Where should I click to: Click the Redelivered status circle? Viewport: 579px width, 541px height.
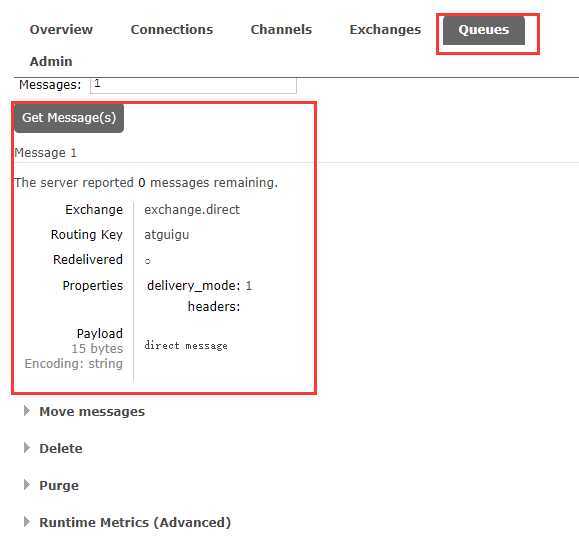(148, 261)
